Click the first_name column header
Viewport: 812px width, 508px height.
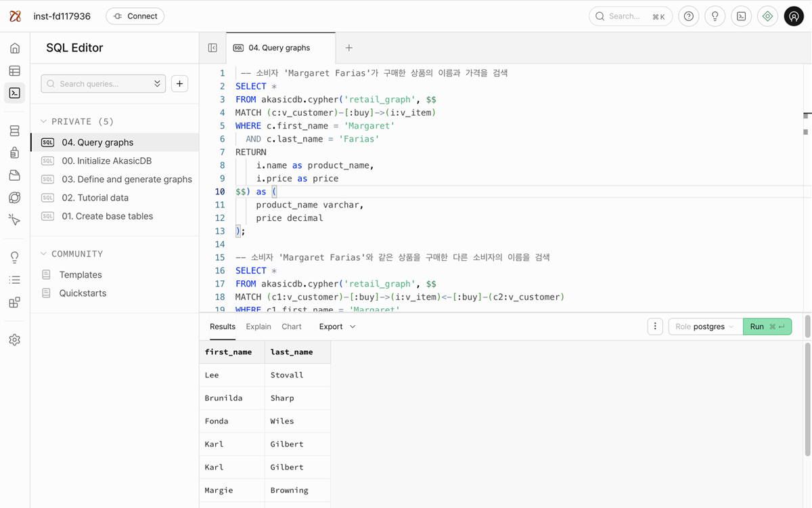tap(232, 352)
